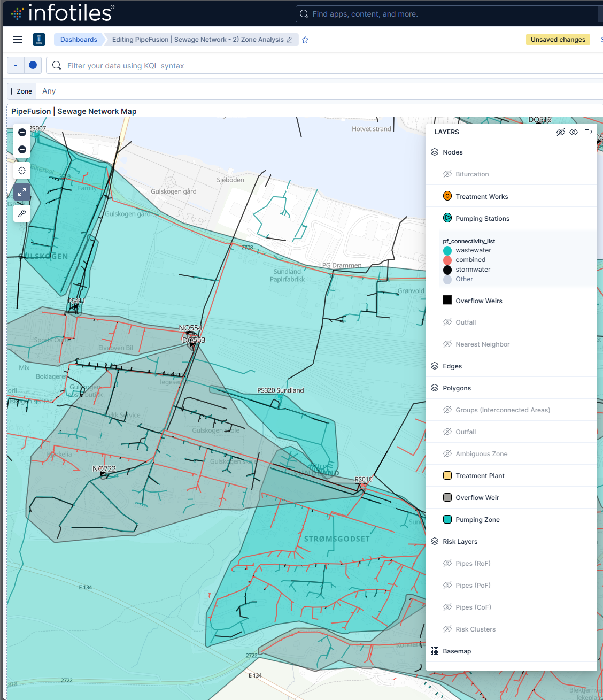The image size is (603, 700).
Task: Activate the locate crosshair map tool
Action: click(22, 171)
